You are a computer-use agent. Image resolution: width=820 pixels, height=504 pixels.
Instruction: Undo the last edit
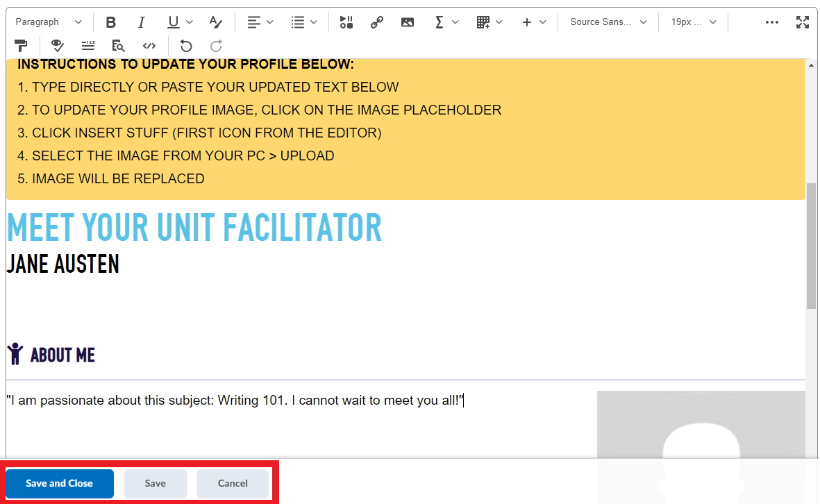(185, 46)
